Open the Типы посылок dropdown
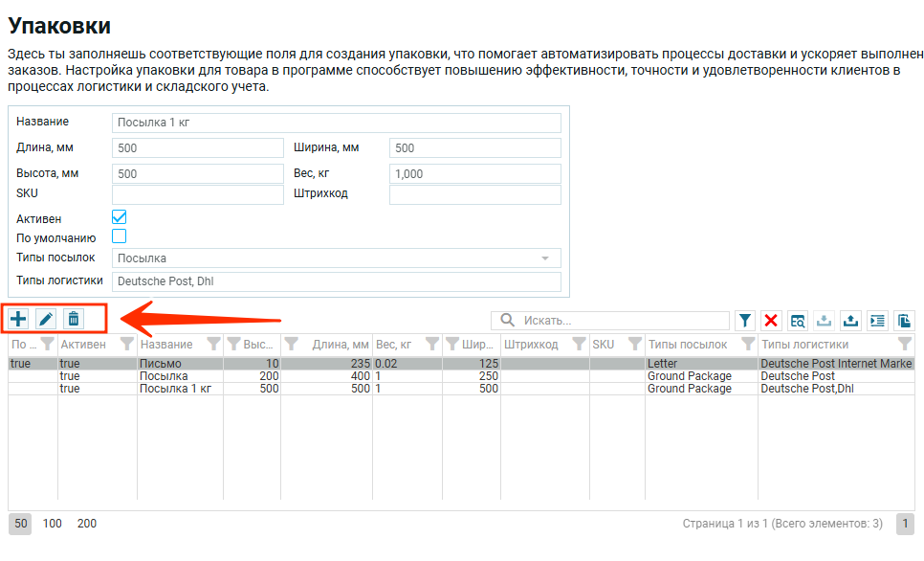The height and width of the screenshot is (561, 924). [336, 258]
